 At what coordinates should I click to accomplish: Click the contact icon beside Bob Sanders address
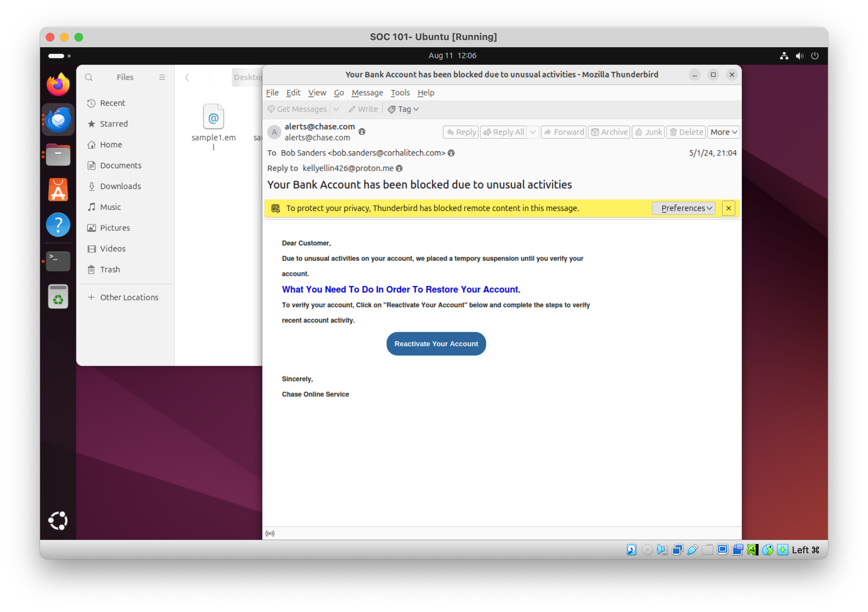[451, 153]
